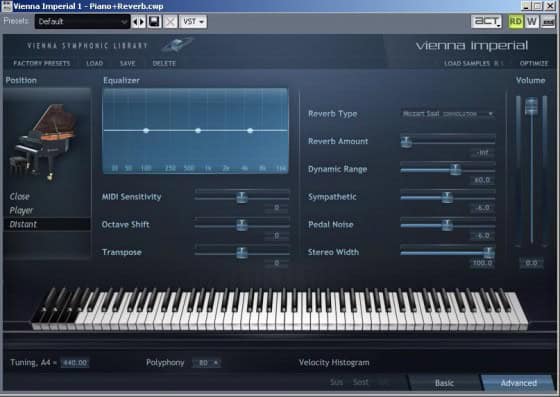Delete preset with the X icon

170,22
